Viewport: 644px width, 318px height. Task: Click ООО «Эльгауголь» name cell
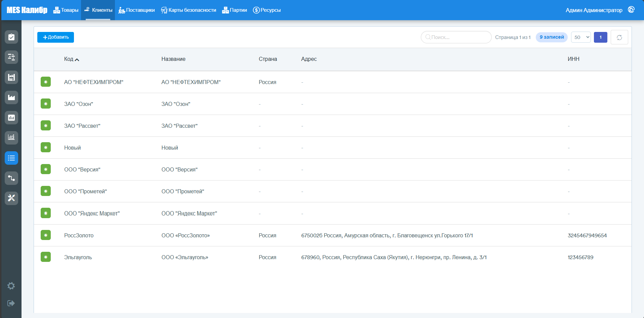tap(185, 257)
